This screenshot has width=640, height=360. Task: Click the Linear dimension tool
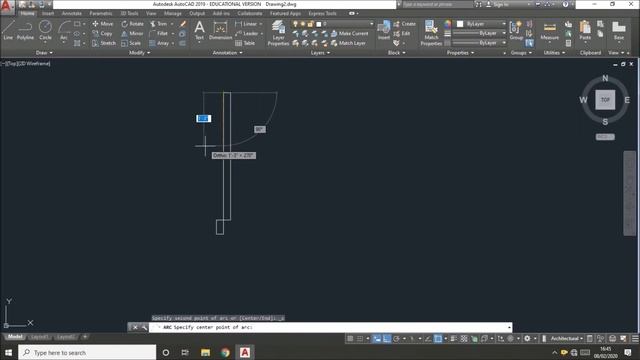tap(246, 24)
